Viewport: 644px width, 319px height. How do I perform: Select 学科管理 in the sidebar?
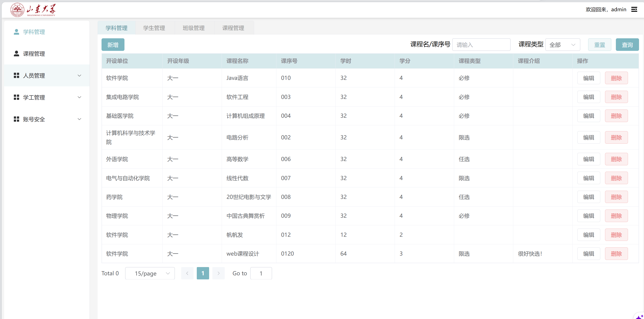click(x=47, y=32)
